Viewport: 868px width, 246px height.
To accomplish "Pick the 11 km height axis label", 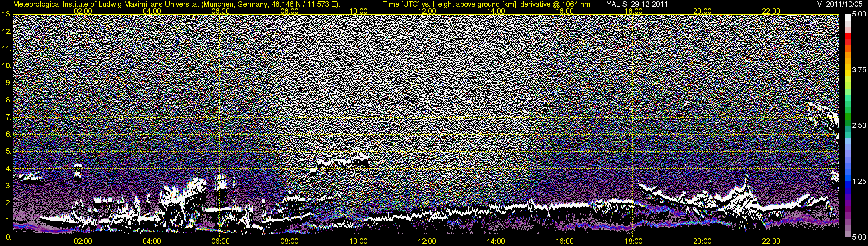I will tap(6, 49).
